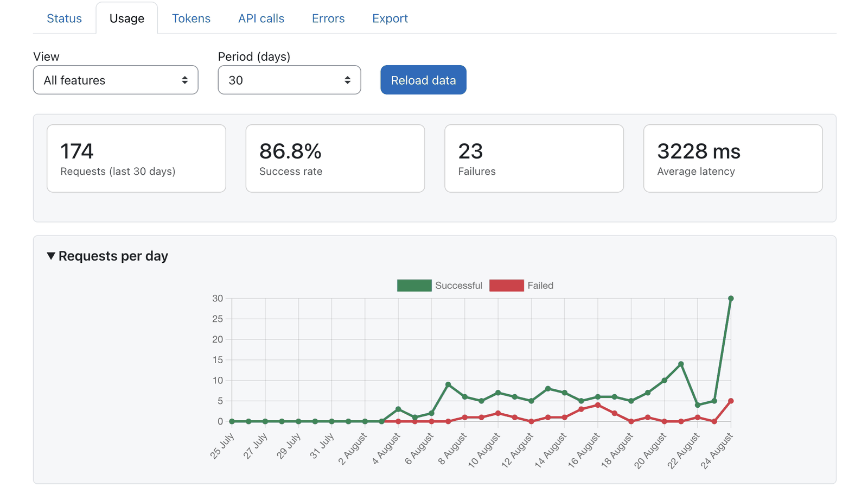Screen dimensions: 868x493
Task: Collapse the Requests per day section
Action: 107,256
